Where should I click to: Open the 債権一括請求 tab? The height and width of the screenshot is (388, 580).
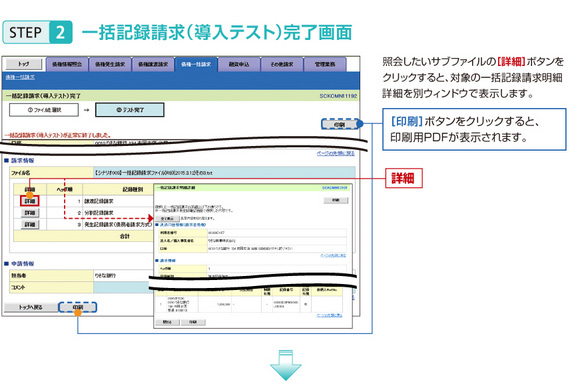tap(196, 64)
